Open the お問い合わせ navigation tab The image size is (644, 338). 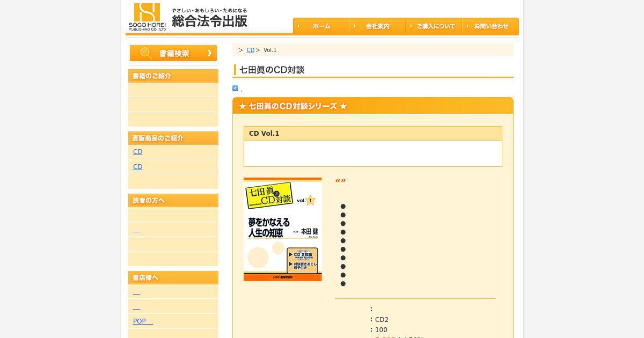[491, 26]
